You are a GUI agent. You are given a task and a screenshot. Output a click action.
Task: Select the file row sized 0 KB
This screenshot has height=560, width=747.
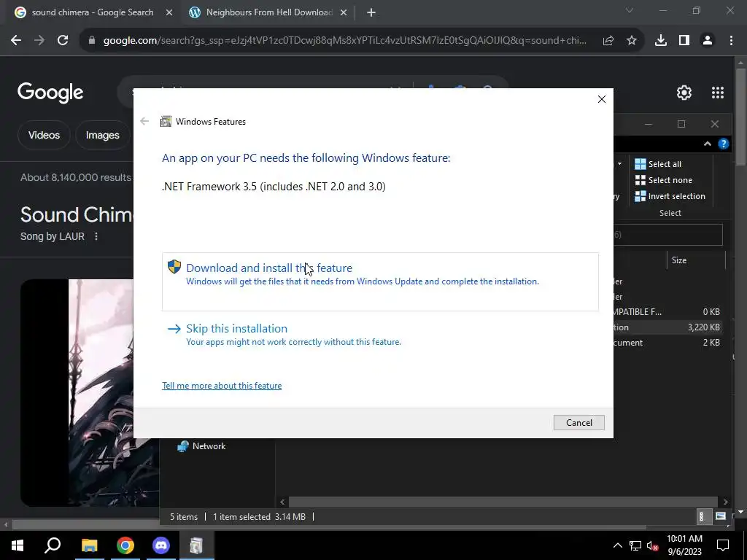[x=667, y=312]
